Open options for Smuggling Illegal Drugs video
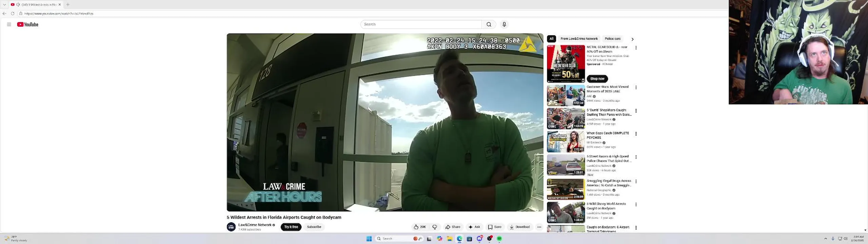The image size is (868, 244). coord(636,182)
